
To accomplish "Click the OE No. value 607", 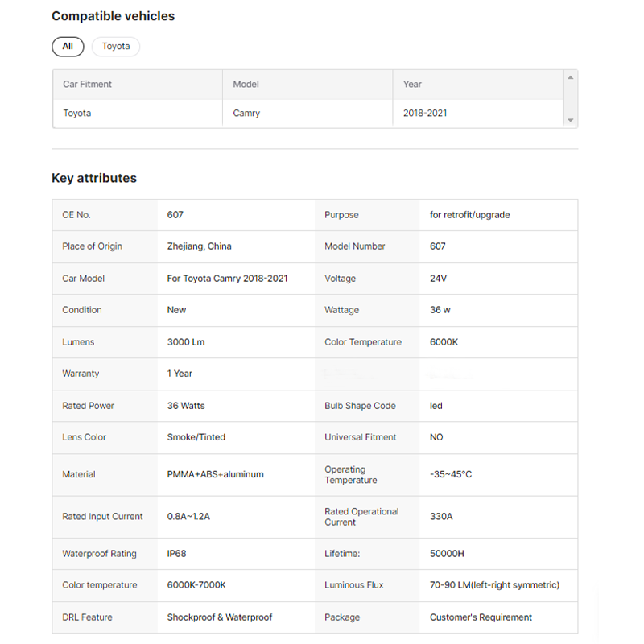I will coord(175,215).
